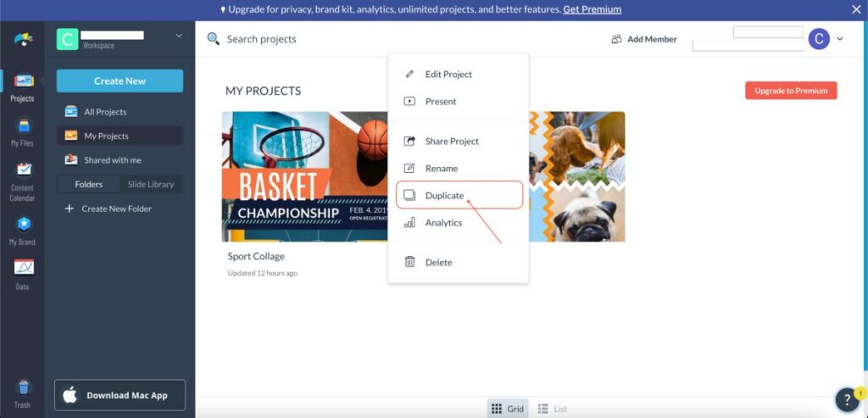The image size is (868, 418).
Task: Choose Present from context menu
Action: point(459,101)
